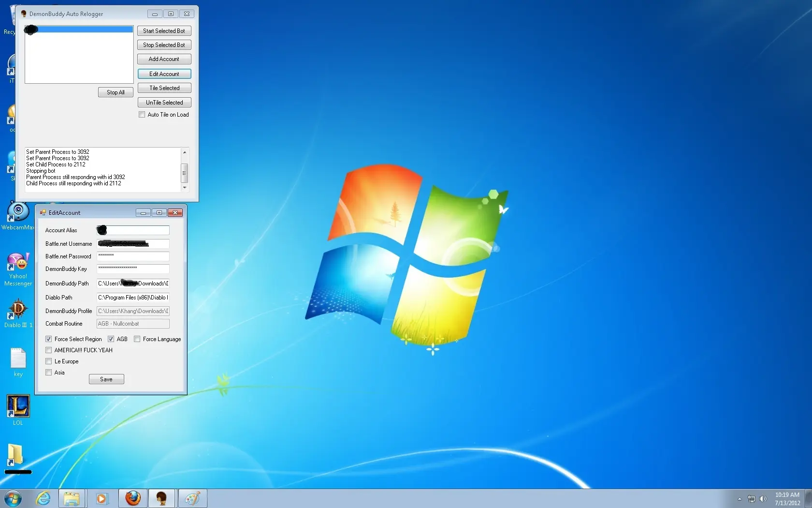This screenshot has height=508, width=812.
Task: Click the Battle.net Username field
Action: click(133, 244)
